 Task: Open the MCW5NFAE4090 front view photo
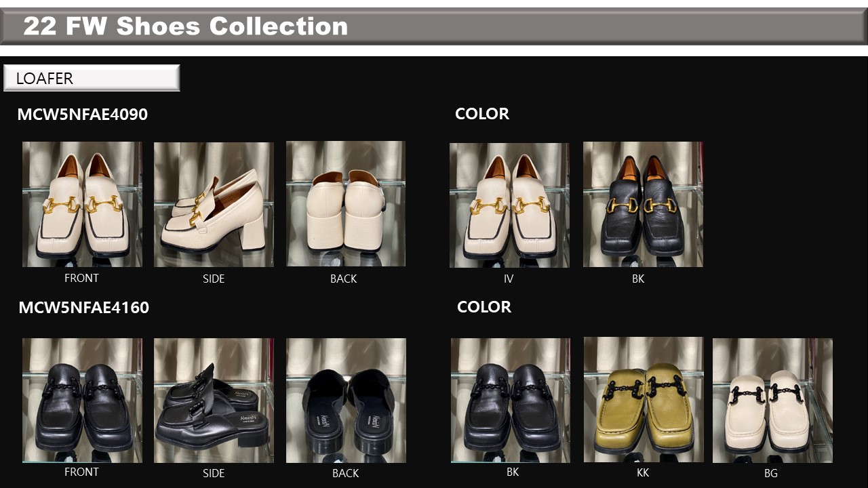tap(82, 204)
